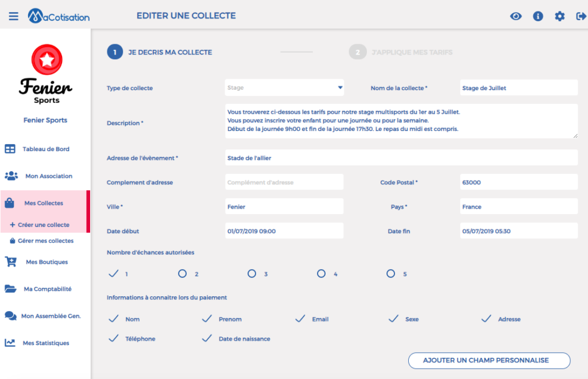Screen dimensions: 588x379
Task: Click the Ma Comptabilité folder icon
Action: point(10,289)
